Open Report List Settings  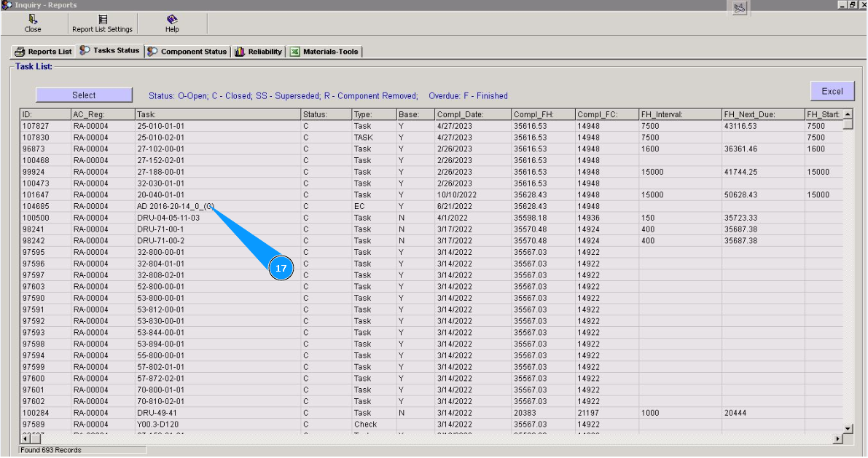102,23
